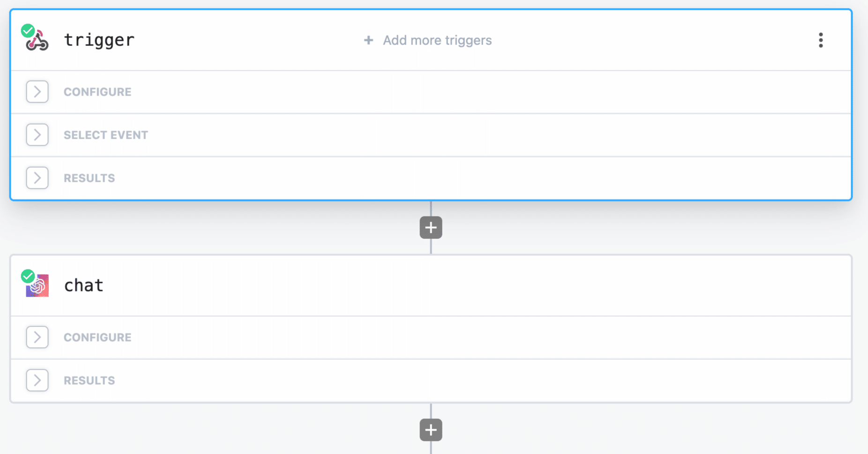
Task: Expand the trigger CONFIGURE section chevron
Action: click(37, 92)
